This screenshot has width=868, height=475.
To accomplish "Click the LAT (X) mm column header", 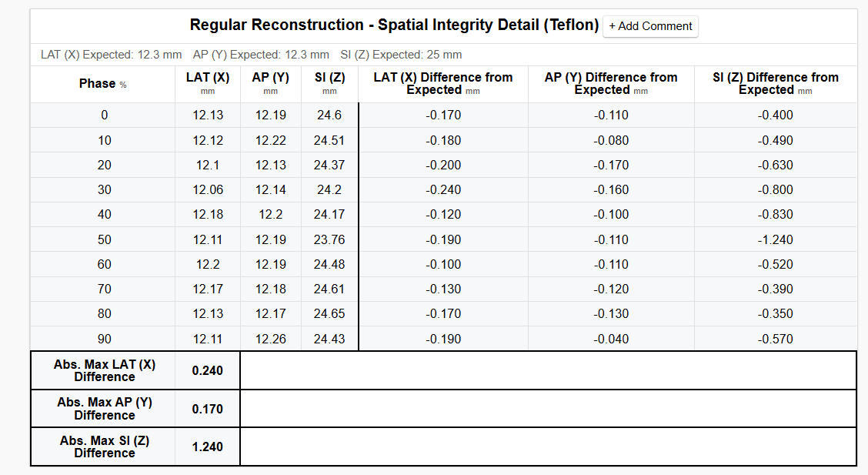I will [x=208, y=83].
